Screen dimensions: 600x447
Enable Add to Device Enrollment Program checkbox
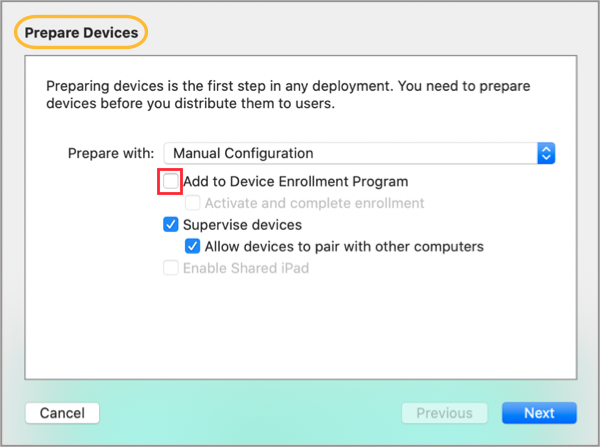click(171, 182)
